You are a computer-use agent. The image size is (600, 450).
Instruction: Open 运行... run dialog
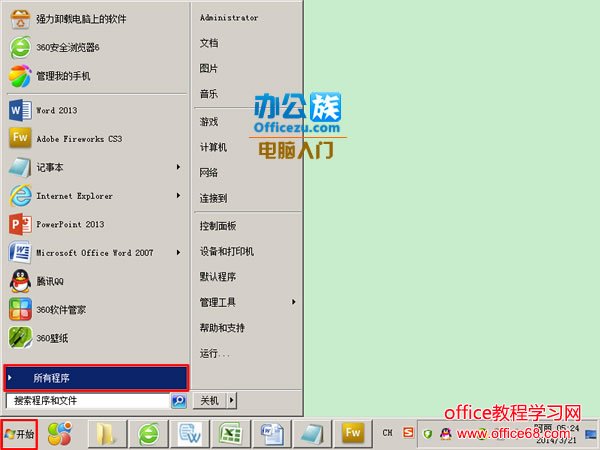(215, 353)
